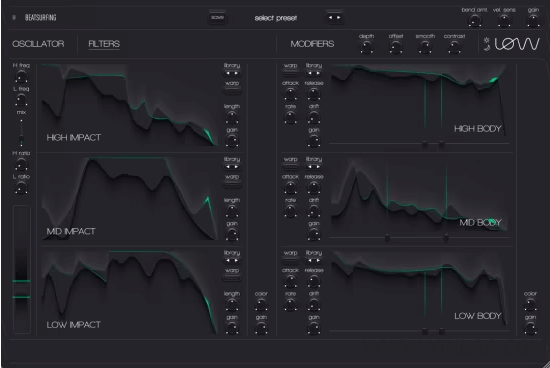
Task: Switch to the FILTERS tab
Action: (x=104, y=44)
